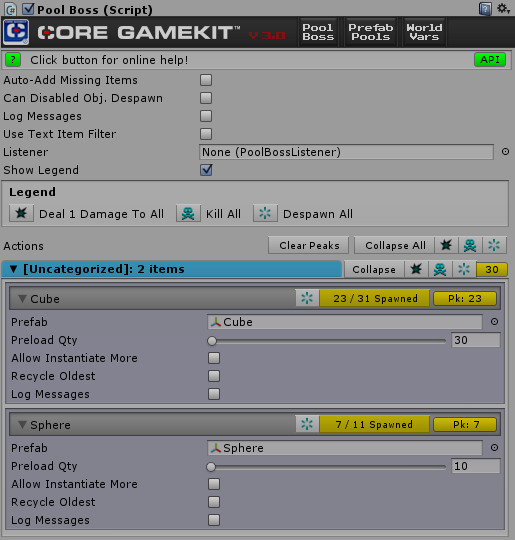The width and height of the screenshot is (515, 540).
Task: Despawn all Sphere items with star icon
Action: click(307, 424)
